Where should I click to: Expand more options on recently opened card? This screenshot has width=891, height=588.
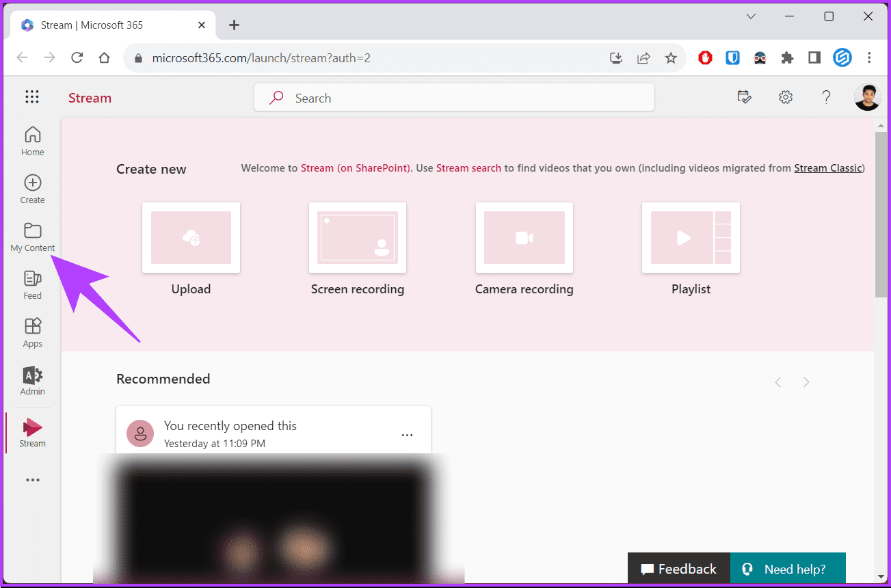[407, 435]
